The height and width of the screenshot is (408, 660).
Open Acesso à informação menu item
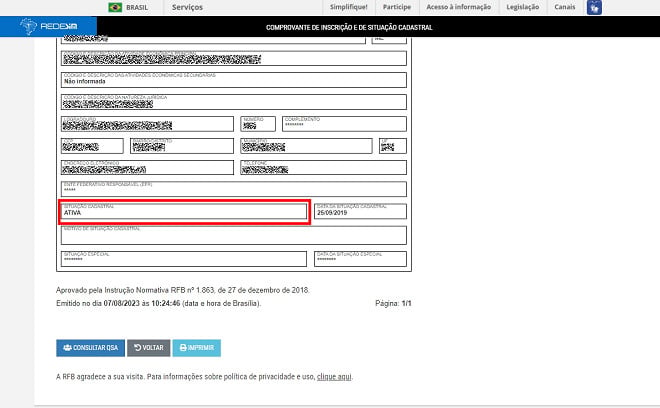click(458, 7)
